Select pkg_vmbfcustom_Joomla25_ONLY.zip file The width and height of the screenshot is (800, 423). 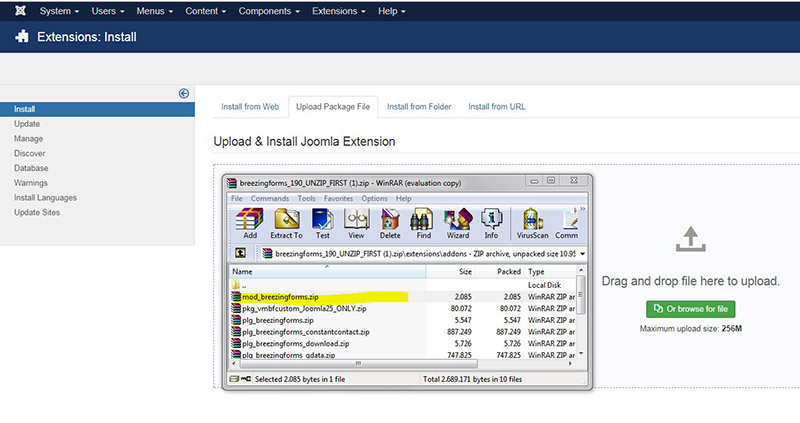coord(403,308)
